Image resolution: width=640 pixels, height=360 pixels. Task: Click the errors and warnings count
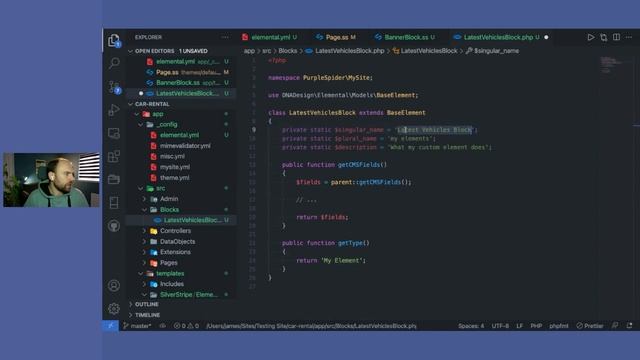pos(186,326)
